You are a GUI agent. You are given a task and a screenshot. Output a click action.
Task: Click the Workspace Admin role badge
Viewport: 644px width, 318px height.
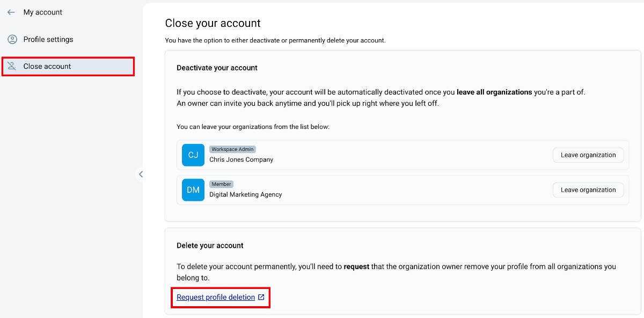pyautogui.click(x=232, y=149)
